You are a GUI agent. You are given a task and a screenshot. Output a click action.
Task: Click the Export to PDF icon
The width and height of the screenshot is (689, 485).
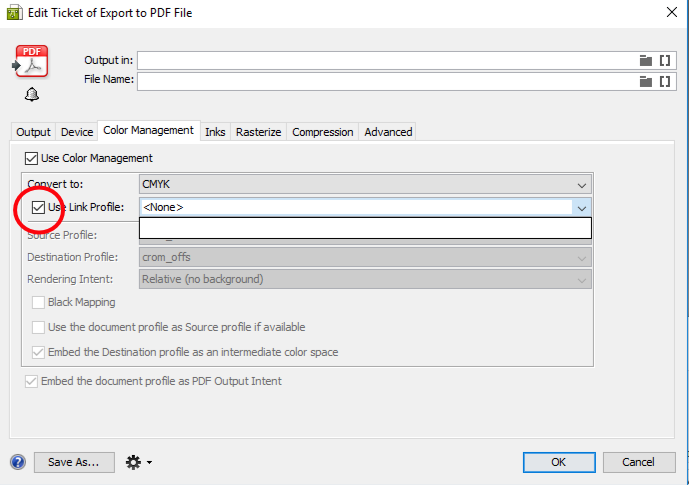coord(31,61)
